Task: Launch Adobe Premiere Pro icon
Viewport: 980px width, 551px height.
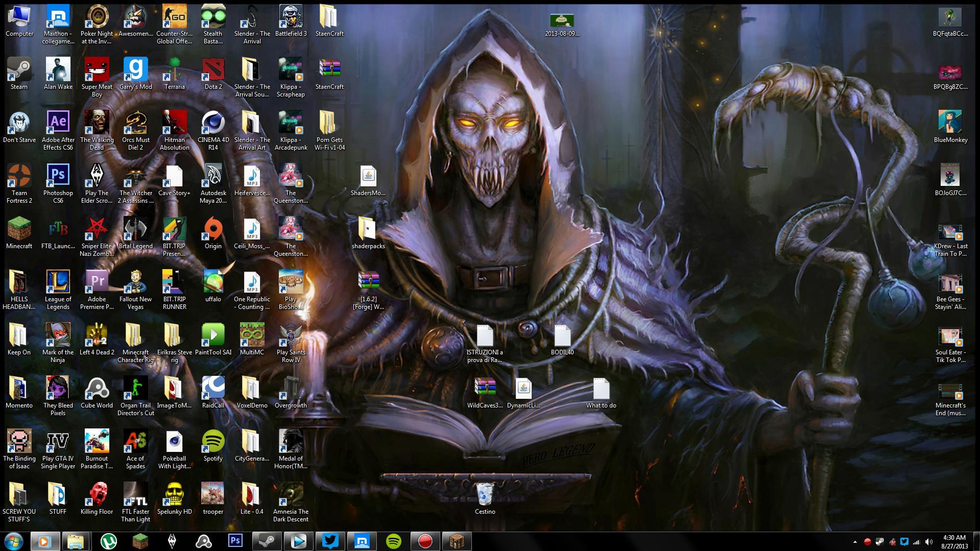Action: (x=97, y=290)
